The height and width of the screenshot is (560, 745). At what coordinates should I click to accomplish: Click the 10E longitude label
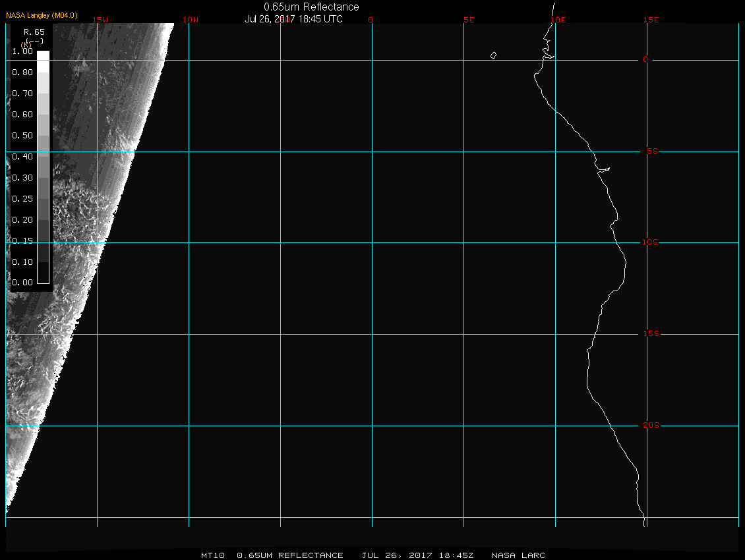pyautogui.click(x=558, y=20)
